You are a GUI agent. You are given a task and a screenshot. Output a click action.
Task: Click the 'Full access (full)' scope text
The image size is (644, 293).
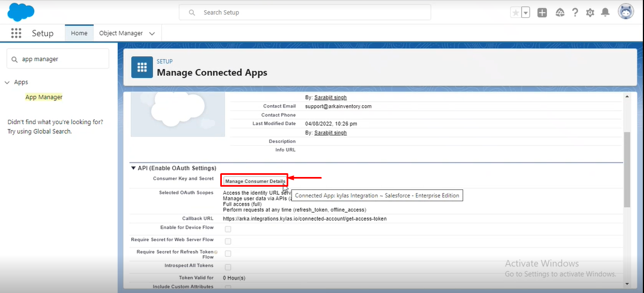pyautogui.click(x=242, y=204)
